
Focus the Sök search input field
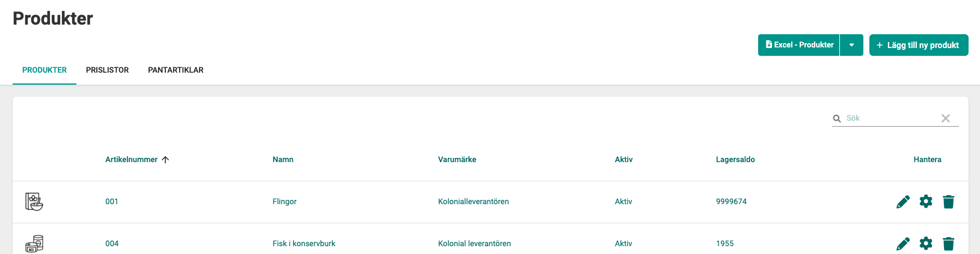coord(890,118)
